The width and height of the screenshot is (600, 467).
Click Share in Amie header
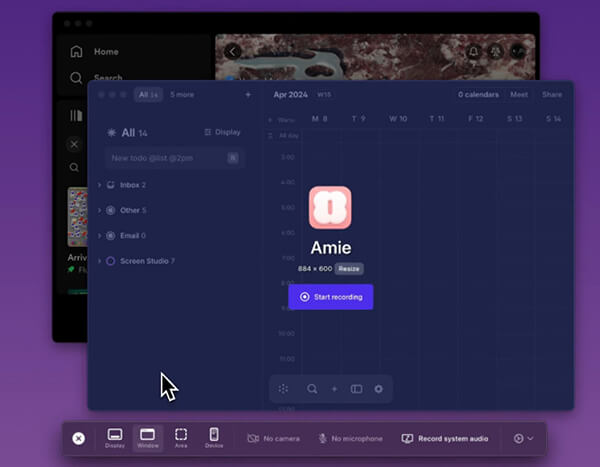coord(552,95)
